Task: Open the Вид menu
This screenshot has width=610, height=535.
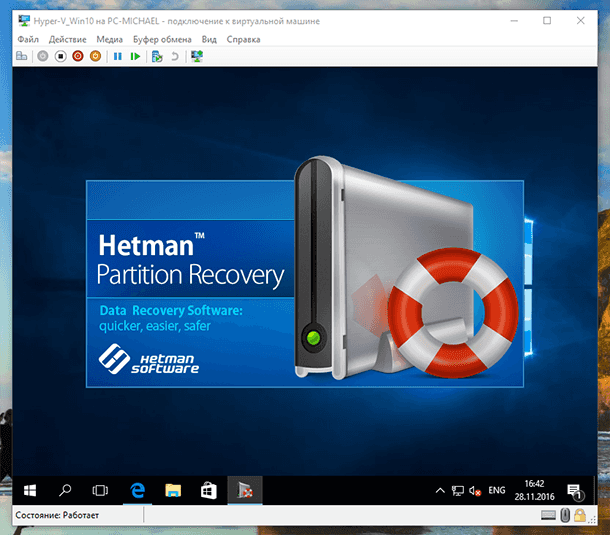Action: click(209, 39)
